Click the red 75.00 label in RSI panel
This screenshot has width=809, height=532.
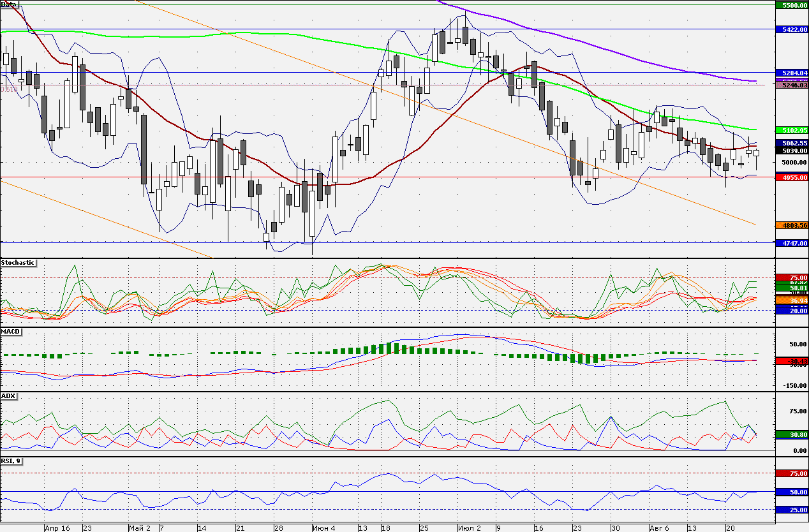(792, 473)
